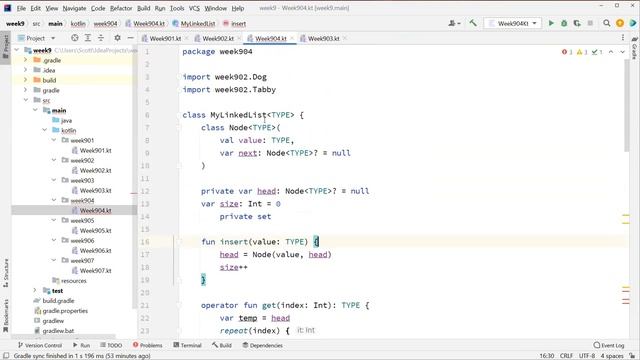This screenshot has width=640, height=360.
Task: Click line separator CRLF in status bar
Action: click(566, 356)
